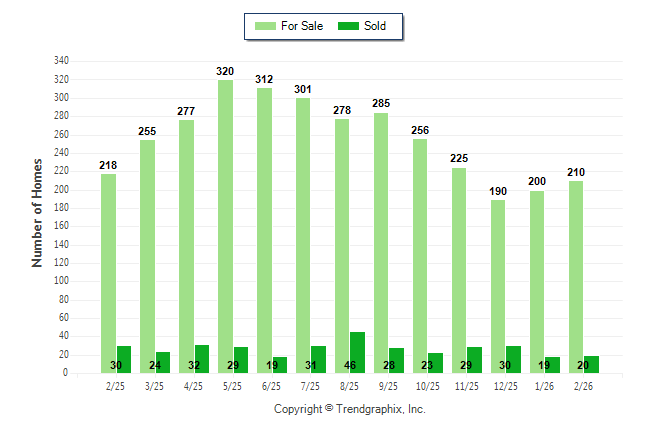Toggle the Sold series legend label

[x=376, y=26]
